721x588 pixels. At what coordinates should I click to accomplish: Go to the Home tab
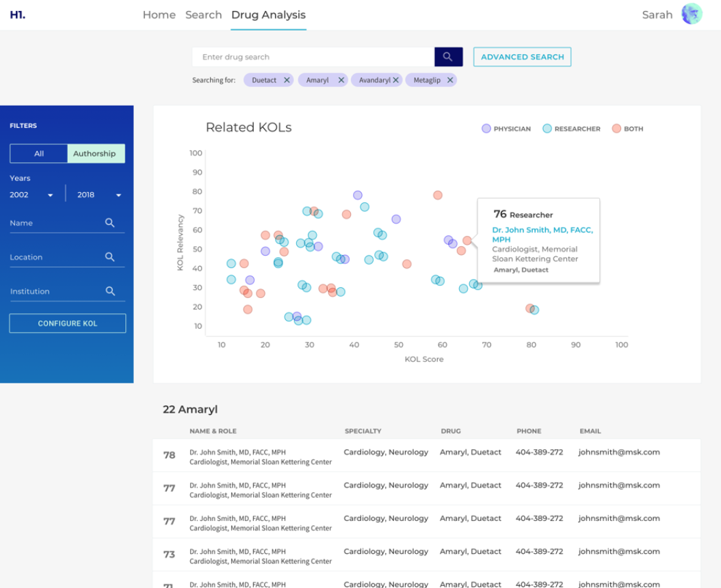click(159, 15)
